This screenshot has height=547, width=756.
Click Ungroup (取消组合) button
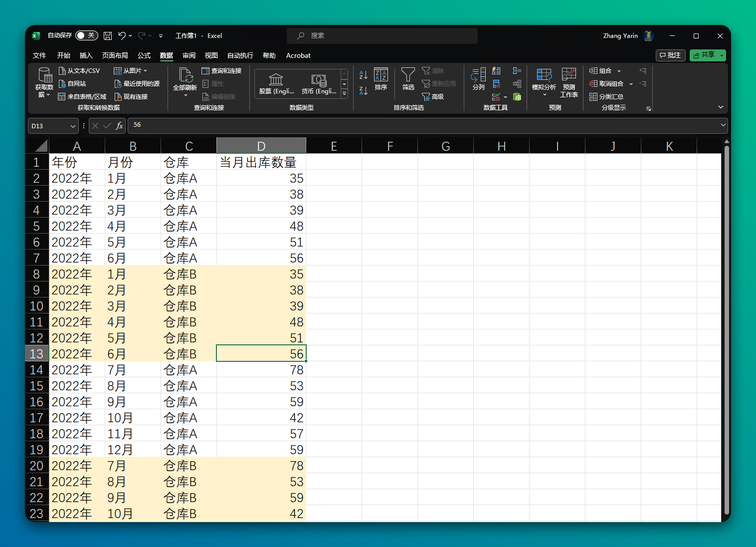(606, 84)
